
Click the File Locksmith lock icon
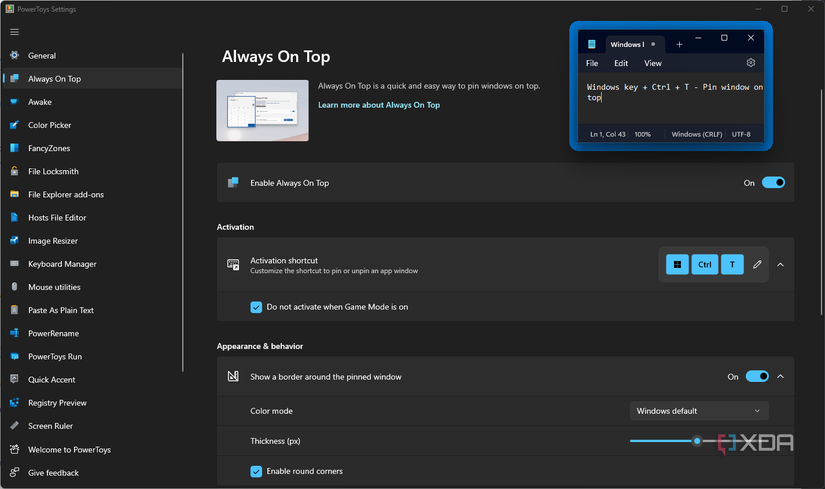(x=14, y=171)
